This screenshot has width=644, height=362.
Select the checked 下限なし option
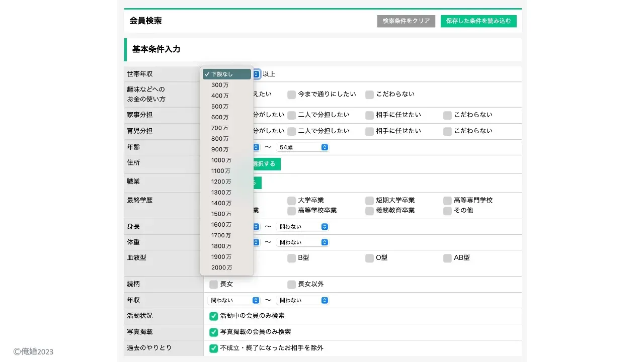coord(227,74)
